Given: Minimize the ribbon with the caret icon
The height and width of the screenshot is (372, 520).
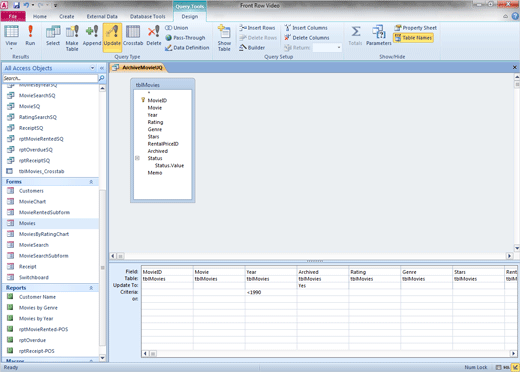Looking at the screenshot, I should click(x=506, y=16).
